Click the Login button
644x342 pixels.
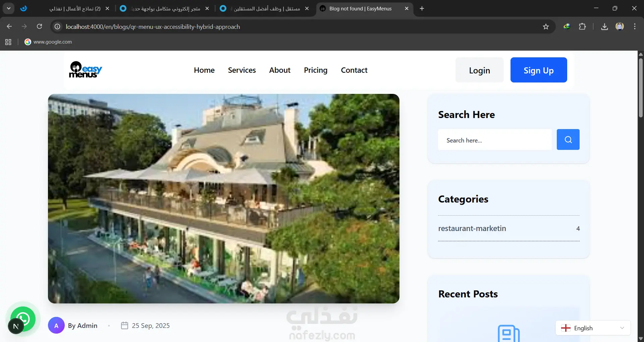click(x=480, y=70)
